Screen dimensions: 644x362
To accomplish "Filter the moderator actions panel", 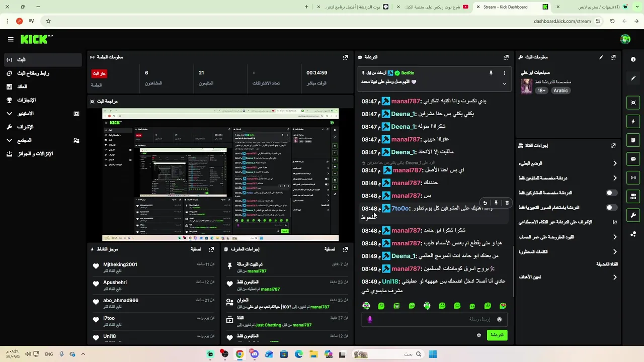I will [x=330, y=249].
